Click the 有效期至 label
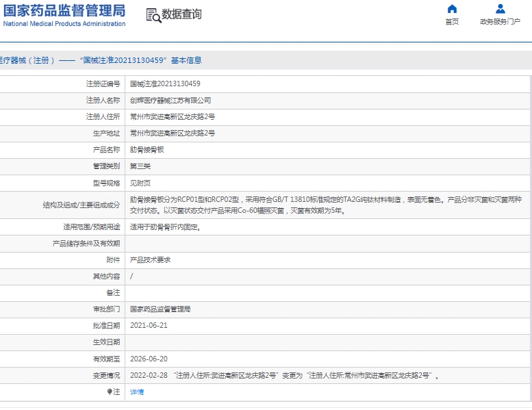Screen dimensions: 532x410 [106, 359]
